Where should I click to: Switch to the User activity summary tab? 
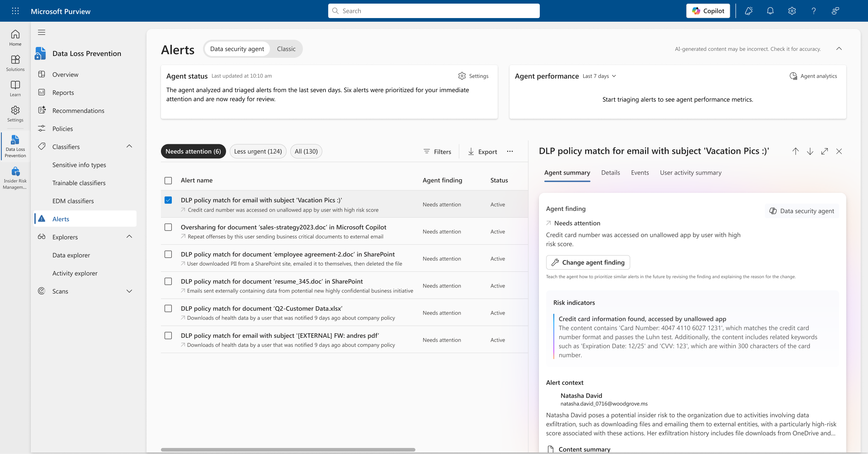click(691, 173)
